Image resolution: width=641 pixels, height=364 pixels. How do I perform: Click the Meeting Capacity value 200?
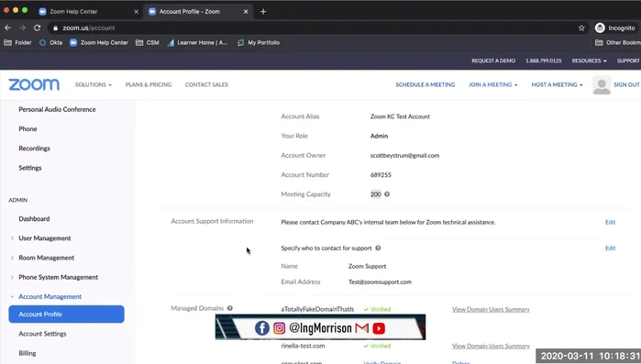click(375, 194)
